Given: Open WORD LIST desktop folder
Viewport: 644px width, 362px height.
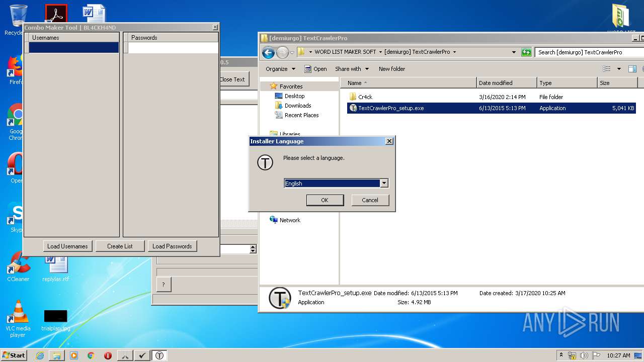Looking at the screenshot, I should coord(621,19).
